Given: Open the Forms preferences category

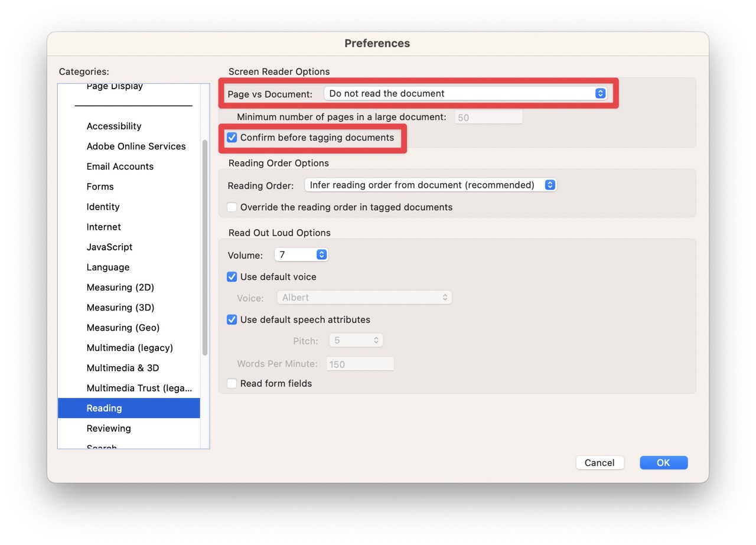Looking at the screenshot, I should 100,186.
